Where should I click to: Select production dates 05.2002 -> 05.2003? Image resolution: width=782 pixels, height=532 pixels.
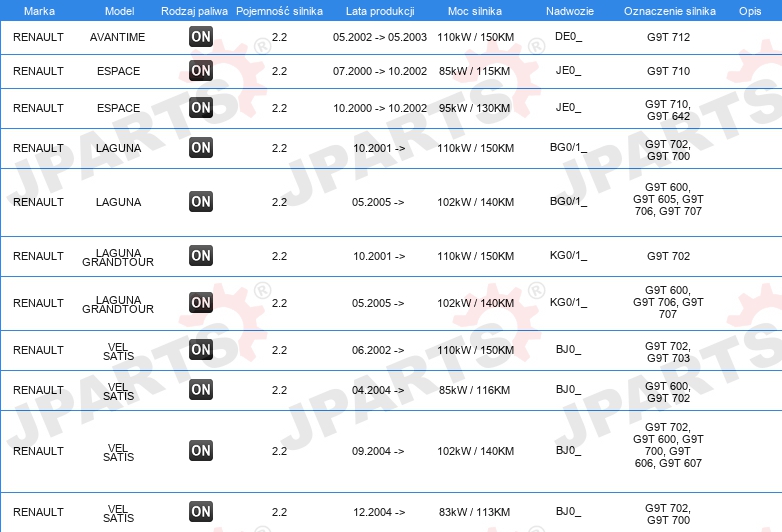[x=380, y=37]
